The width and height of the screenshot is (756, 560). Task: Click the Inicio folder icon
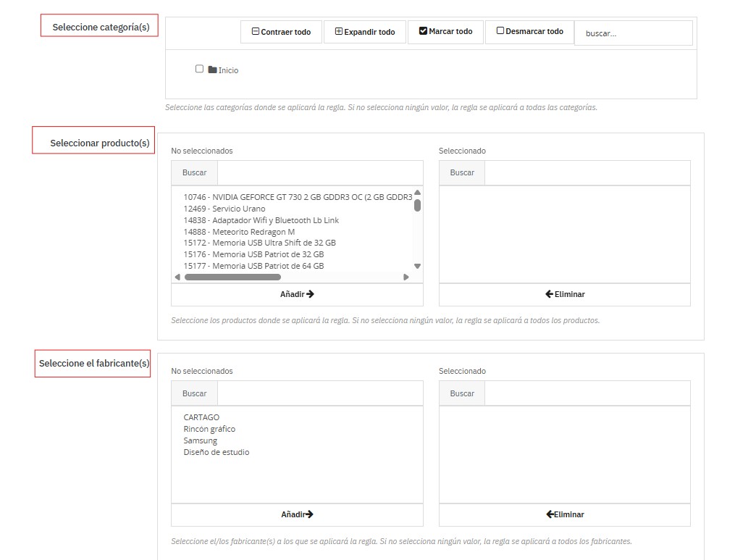[x=212, y=70]
